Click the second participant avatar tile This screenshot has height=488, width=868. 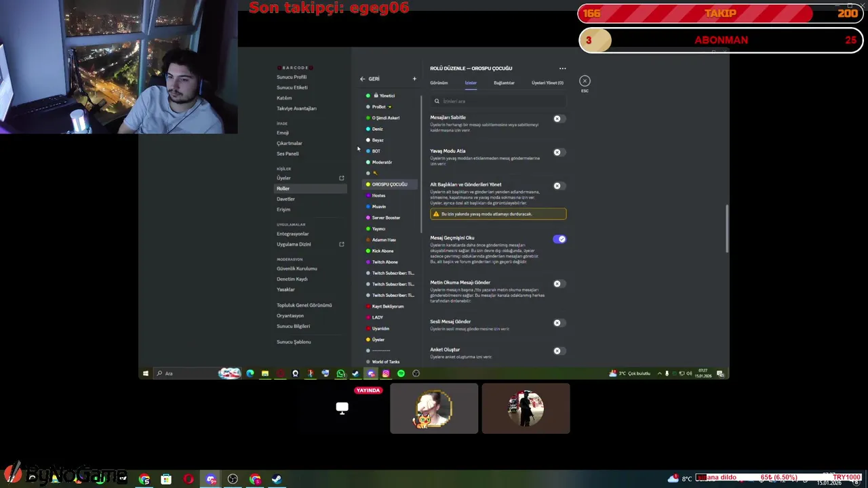526,409
